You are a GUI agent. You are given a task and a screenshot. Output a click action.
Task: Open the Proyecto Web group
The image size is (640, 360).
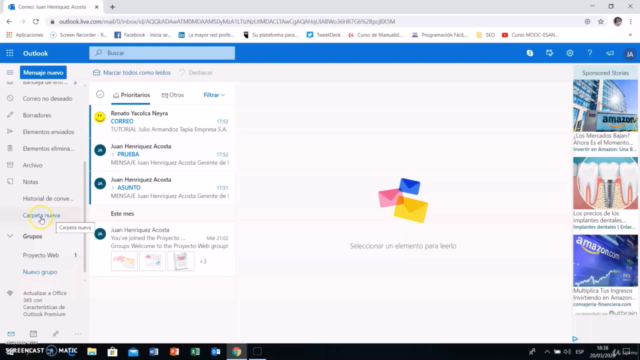point(42,255)
